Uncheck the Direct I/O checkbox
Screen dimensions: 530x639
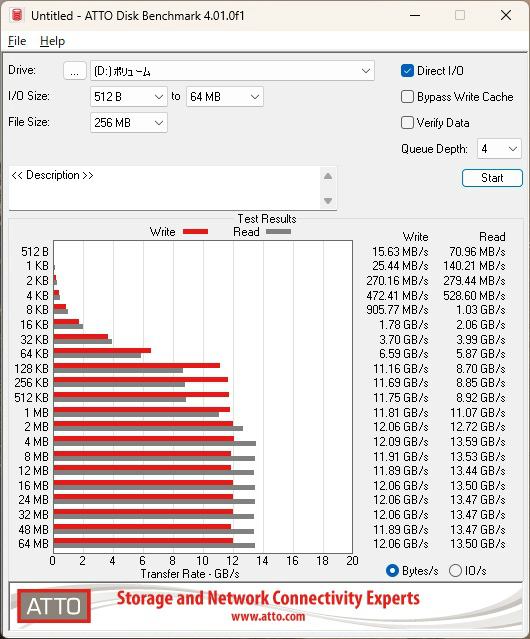pyautogui.click(x=407, y=71)
